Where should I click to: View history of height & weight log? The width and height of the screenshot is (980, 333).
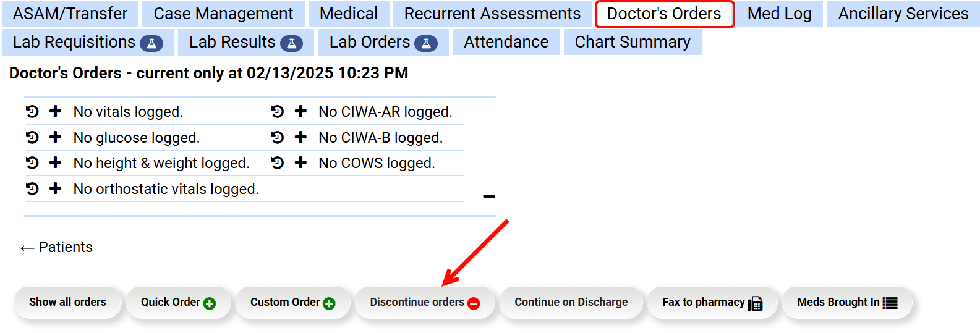point(32,162)
